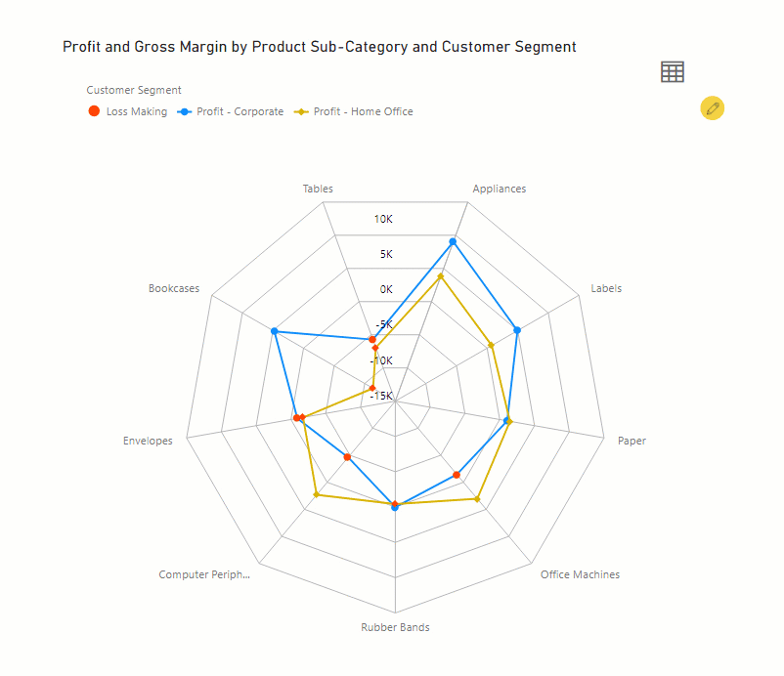Click the Rubber Bands category label
This screenshot has height=676, width=784.
(395, 627)
